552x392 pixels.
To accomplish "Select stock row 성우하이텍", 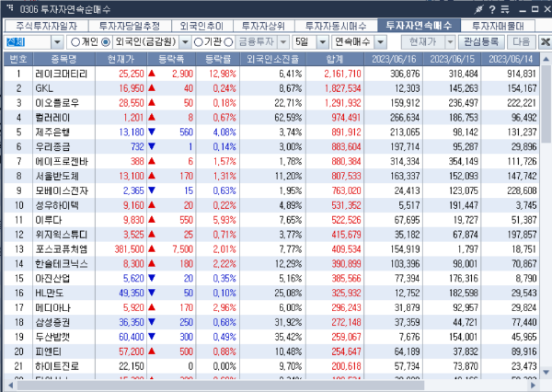I will [271, 205].
